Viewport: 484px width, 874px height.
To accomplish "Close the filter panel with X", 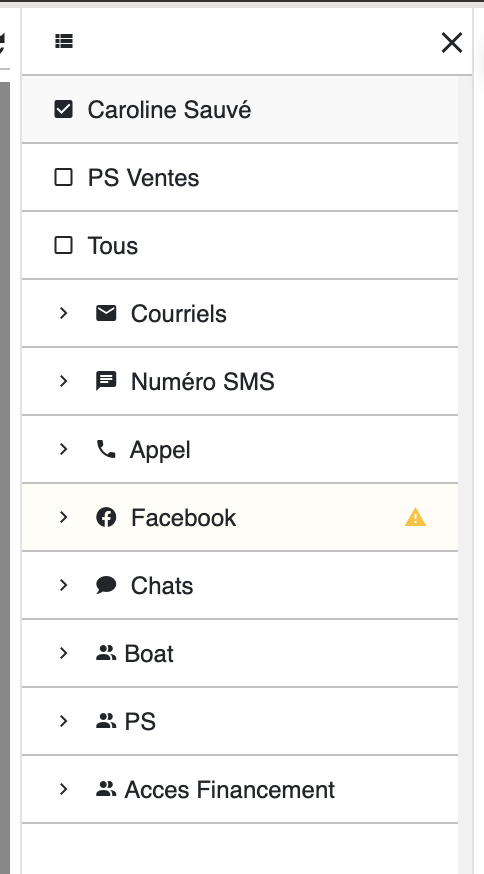I will click(x=452, y=42).
